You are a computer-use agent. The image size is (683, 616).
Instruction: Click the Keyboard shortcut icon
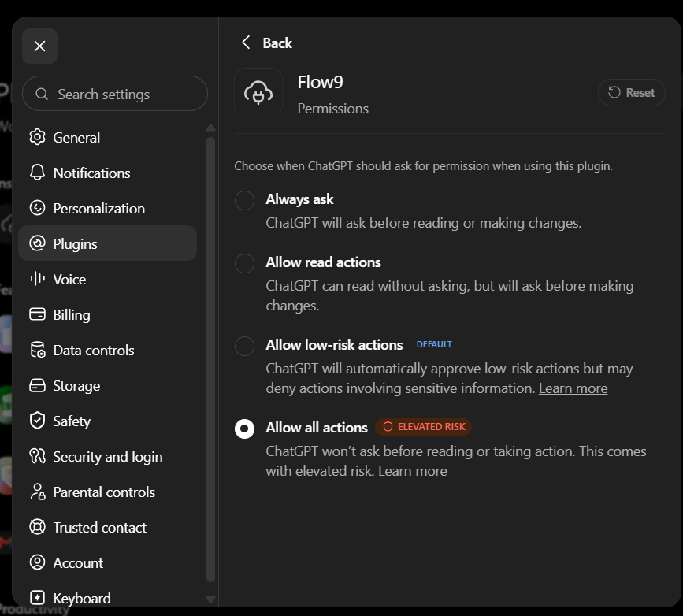click(38, 598)
